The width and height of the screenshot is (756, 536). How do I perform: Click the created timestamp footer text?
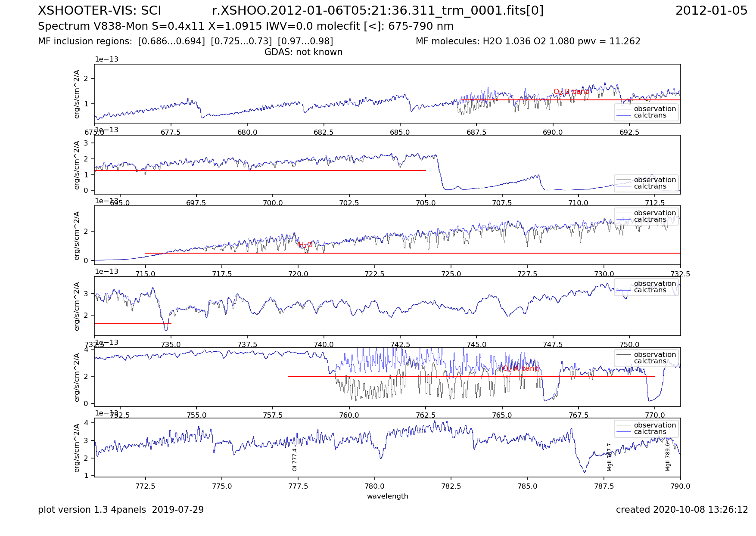(x=681, y=510)
